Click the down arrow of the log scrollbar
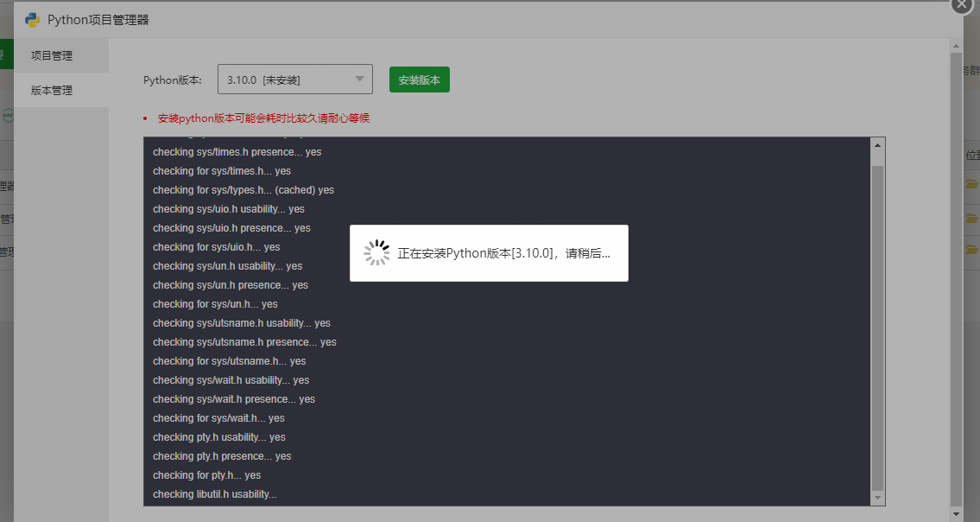 pos(877,498)
